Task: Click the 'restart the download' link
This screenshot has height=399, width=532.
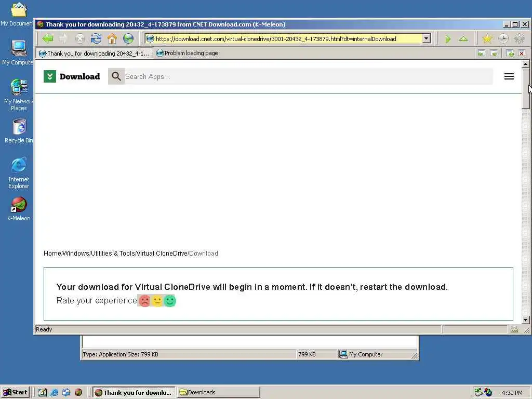Action: [x=403, y=287]
